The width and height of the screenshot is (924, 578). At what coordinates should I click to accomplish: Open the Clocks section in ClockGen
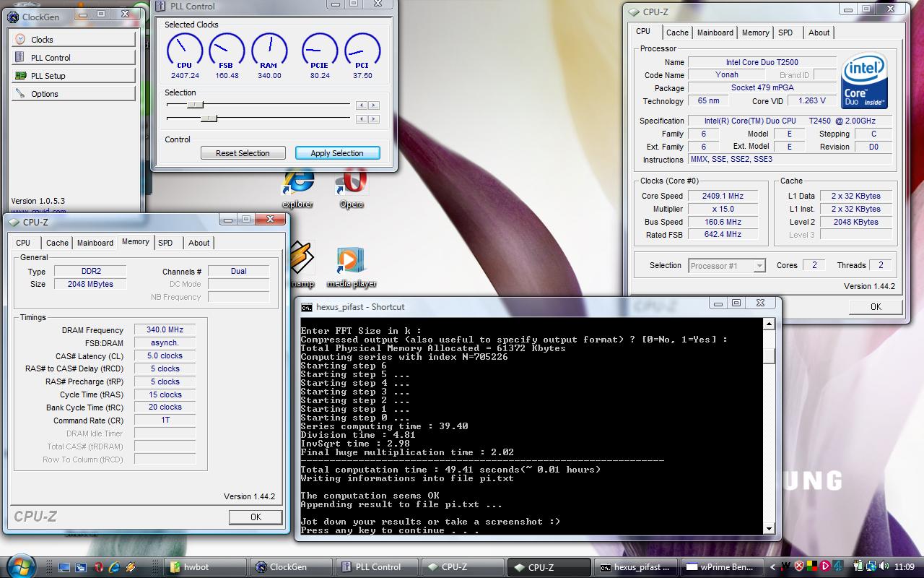74,40
